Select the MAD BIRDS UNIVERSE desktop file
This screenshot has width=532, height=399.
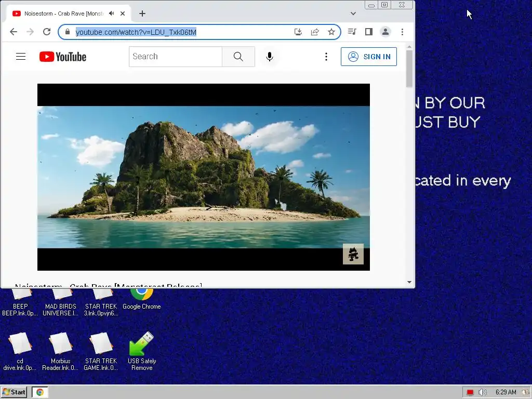coord(61,303)
